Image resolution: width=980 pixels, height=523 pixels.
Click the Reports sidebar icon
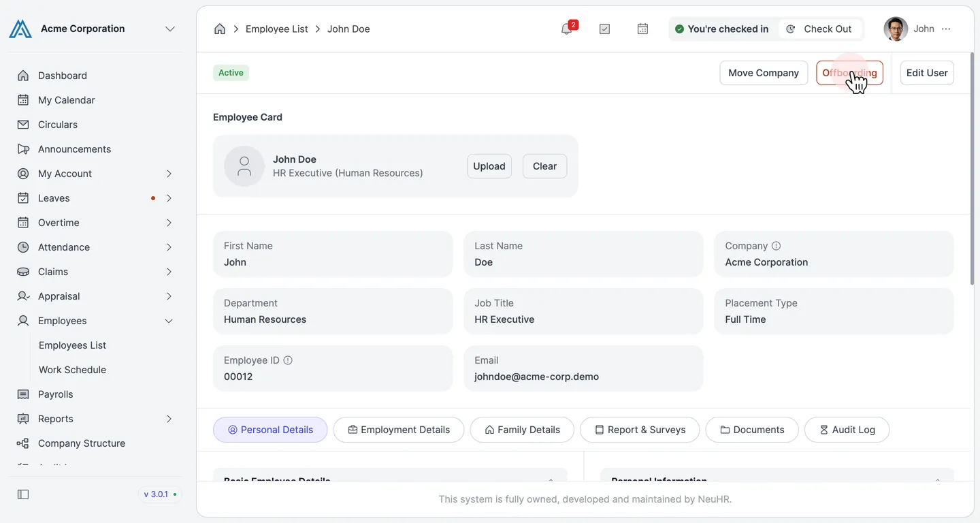(23, 419)
